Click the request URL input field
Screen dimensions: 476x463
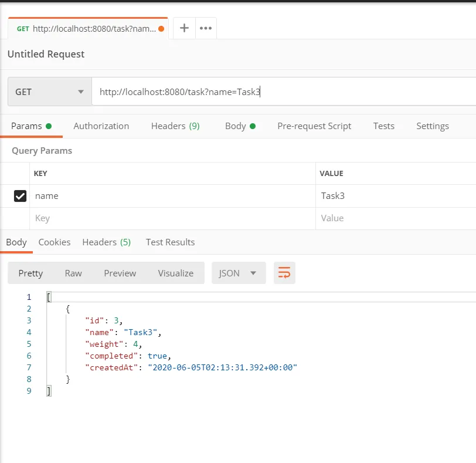click(281, 92)
